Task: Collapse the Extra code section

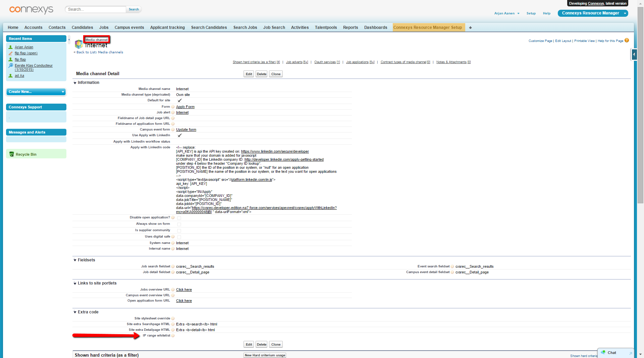Action: coord(75,312)
